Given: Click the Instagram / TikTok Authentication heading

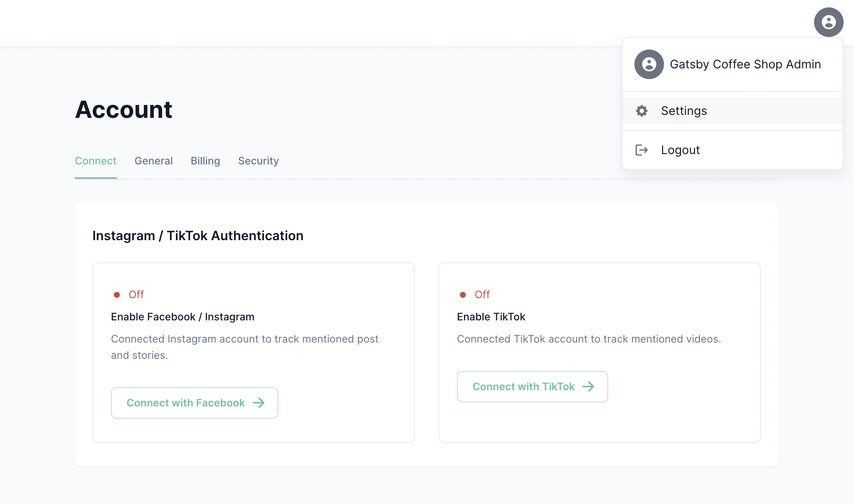Looking at the screenshot, I should coord(198,236).
